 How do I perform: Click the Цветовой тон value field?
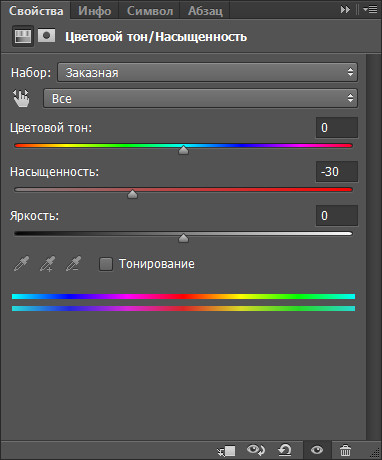(337, 128)
